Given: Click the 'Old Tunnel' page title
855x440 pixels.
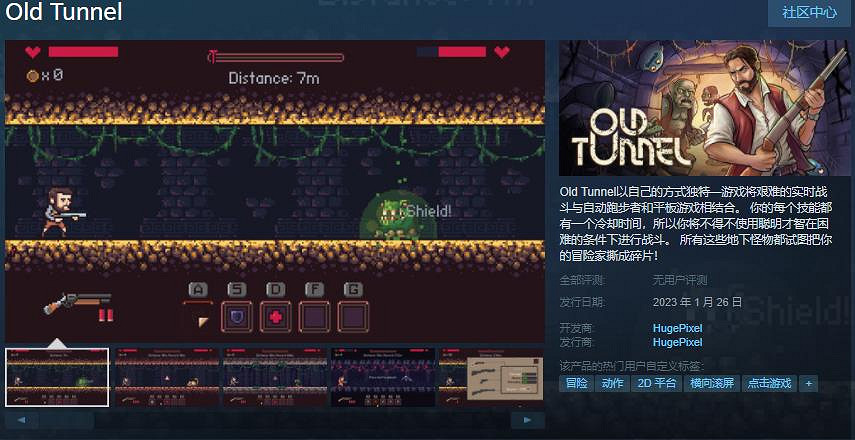Looking at the screenshot, I should coord(64,12).
